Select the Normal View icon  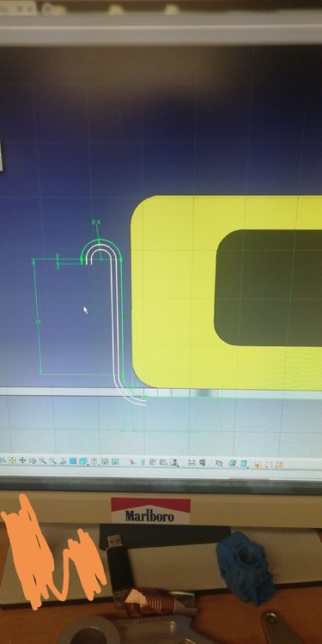pos(63,462)
